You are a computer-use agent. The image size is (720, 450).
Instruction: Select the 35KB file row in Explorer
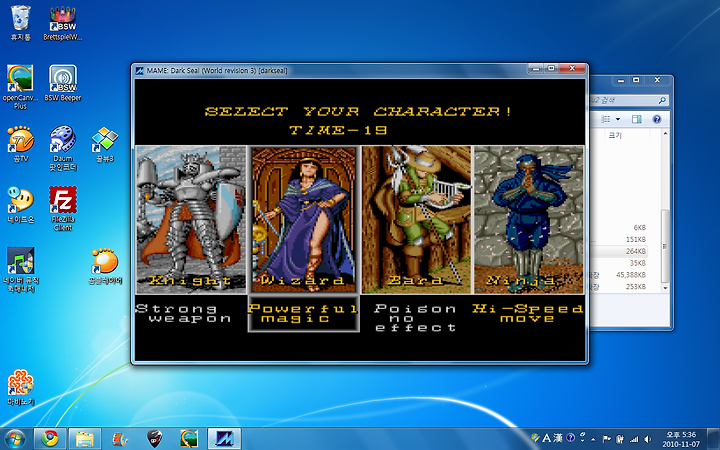point(619,263)
